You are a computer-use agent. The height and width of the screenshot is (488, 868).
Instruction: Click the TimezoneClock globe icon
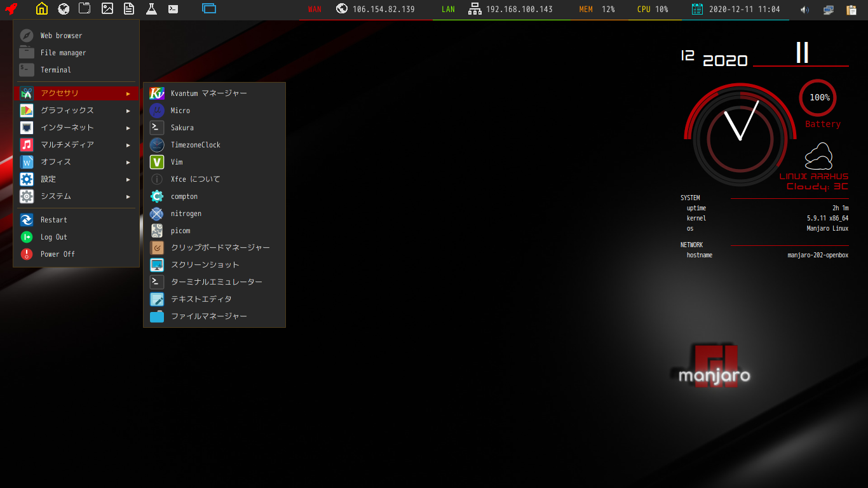tap(157, 145)
